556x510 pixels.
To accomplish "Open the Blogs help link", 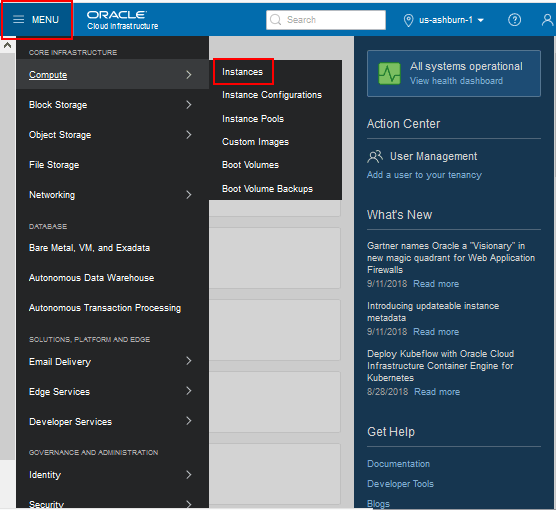I will point(378,504).
